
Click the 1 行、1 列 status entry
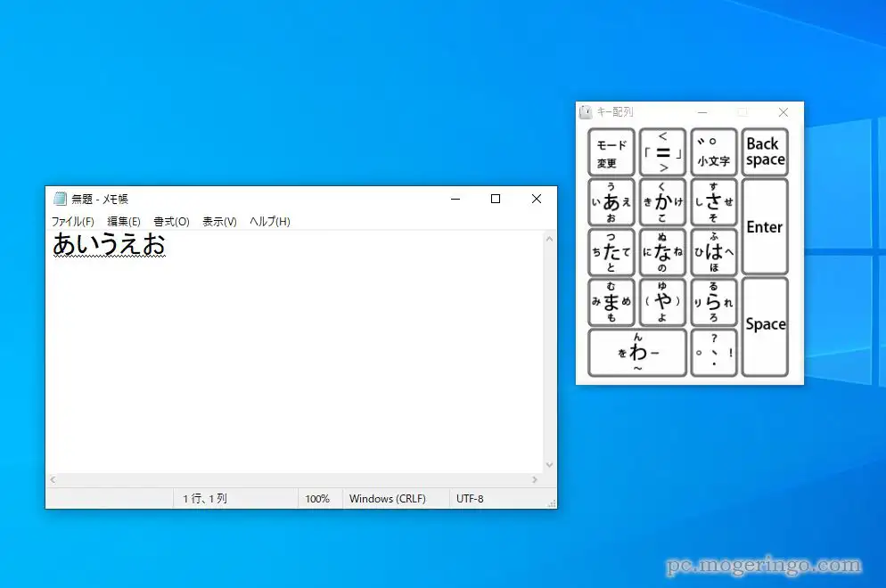coord(204,499)
